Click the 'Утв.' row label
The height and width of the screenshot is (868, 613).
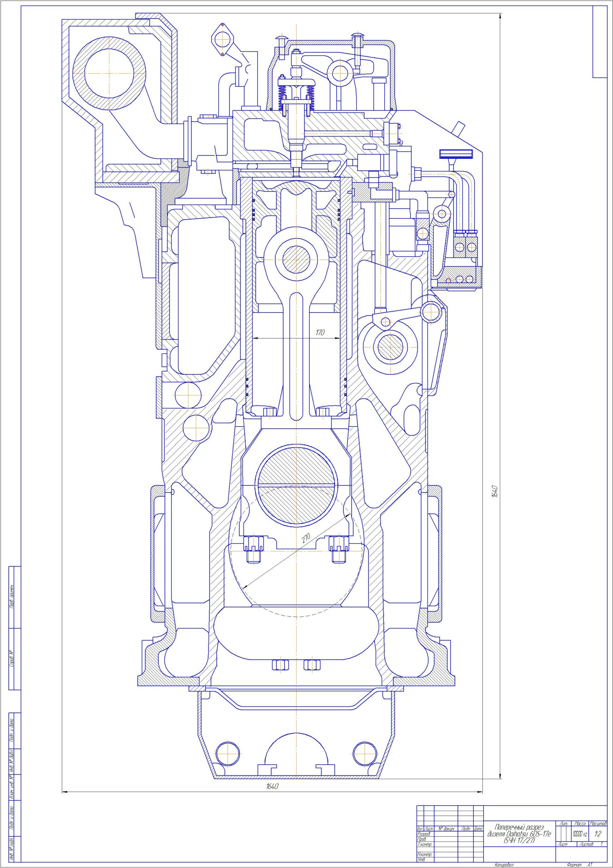tap(422, 860)
